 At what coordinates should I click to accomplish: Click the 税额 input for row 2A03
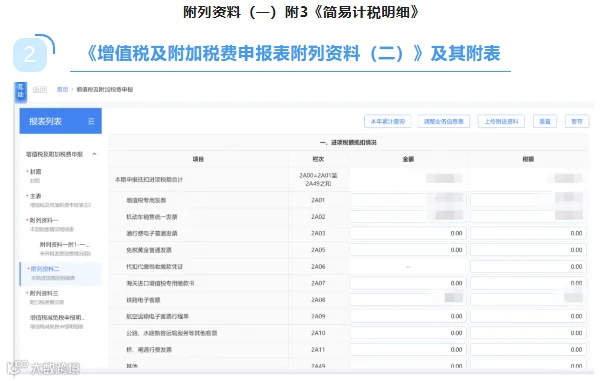[528, 233]
